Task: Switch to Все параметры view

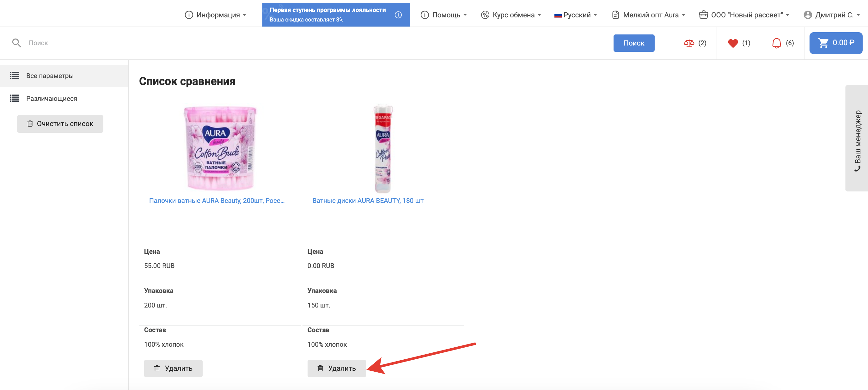Action: point(50,76)
